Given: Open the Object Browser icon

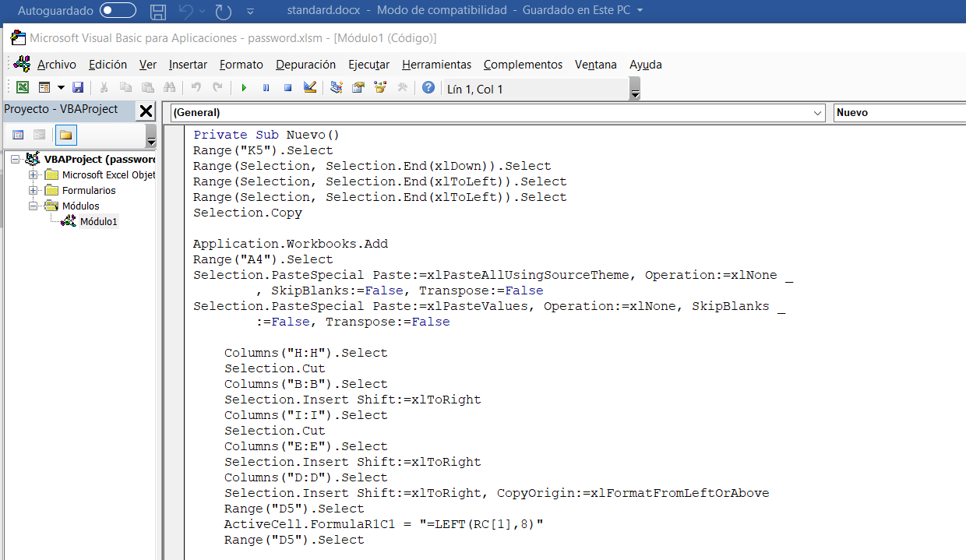Looking at the screenshot, I should pyautogui.click(x=380, y=88).
